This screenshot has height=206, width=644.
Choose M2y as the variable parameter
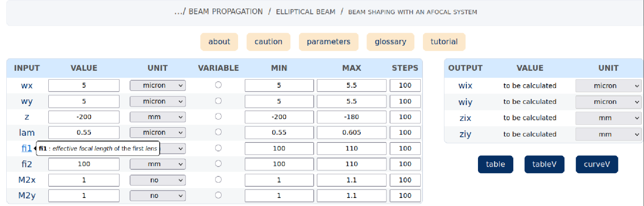218,195
